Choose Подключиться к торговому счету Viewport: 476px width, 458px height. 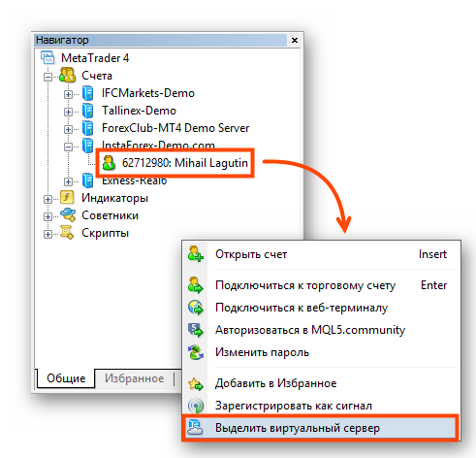click(321, 285)
